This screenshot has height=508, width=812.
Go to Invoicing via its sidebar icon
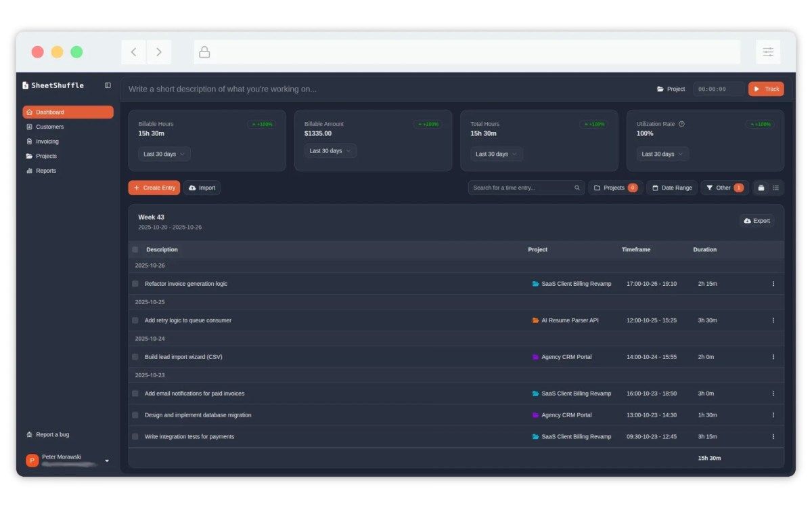(x=29, y=141)
